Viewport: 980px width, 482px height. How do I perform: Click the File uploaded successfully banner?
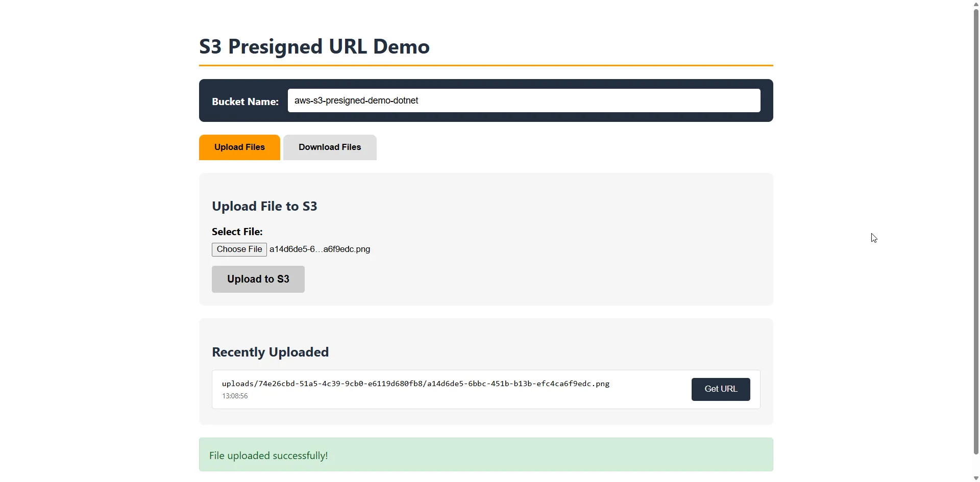point(486,454)
